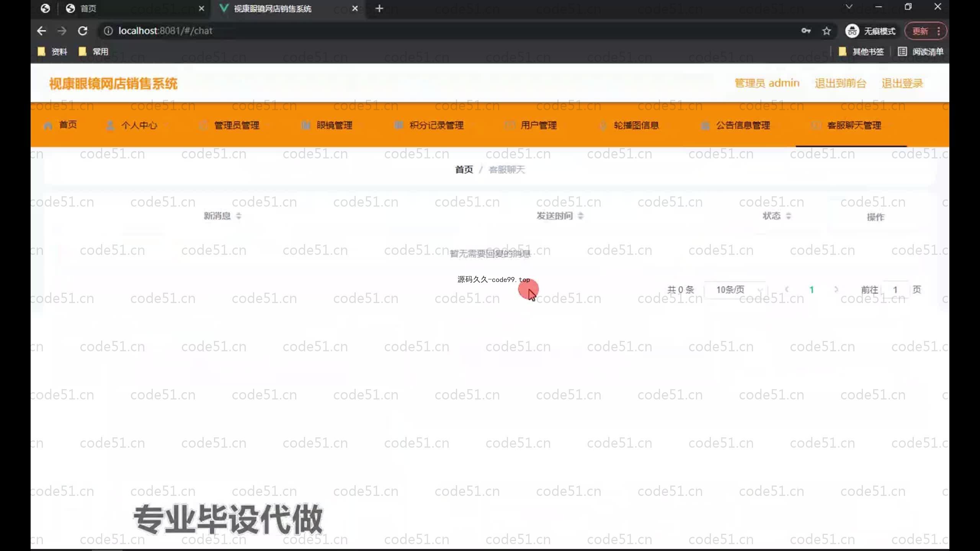980x551 pixels.
Task: Open the 其他书签 folder
Action: pyautogui.click(x=861, y=52)
